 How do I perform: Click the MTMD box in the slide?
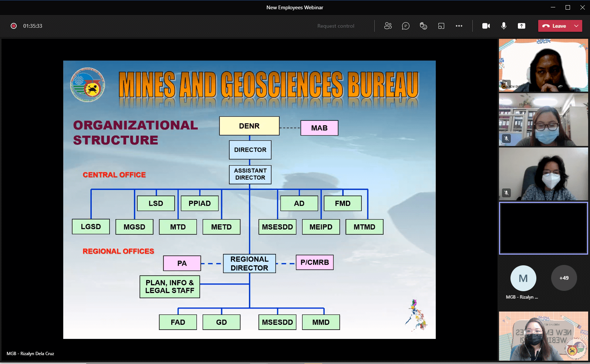(364, 227)
